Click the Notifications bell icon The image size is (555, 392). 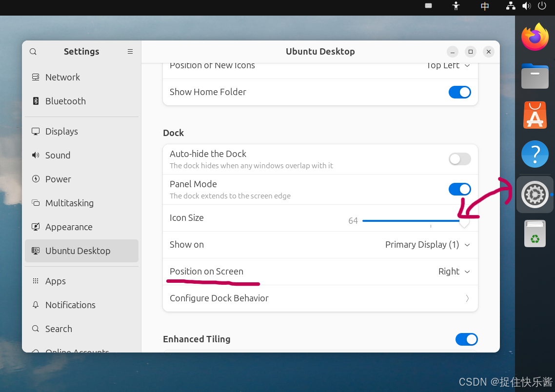36,305
